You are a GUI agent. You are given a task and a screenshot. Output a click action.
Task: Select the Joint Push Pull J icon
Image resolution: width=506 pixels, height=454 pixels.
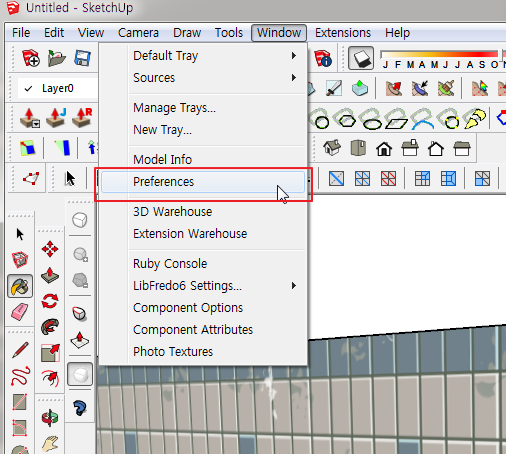click(56, 118)
